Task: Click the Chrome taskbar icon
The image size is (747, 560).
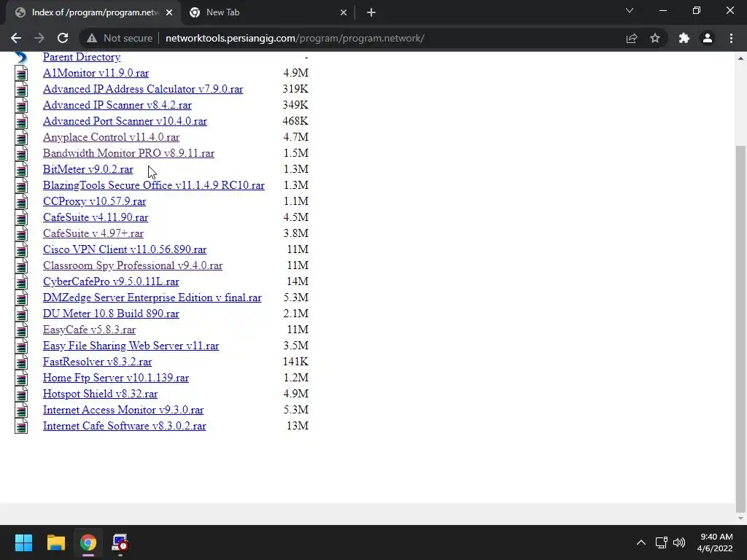Action: coord(88,542)
